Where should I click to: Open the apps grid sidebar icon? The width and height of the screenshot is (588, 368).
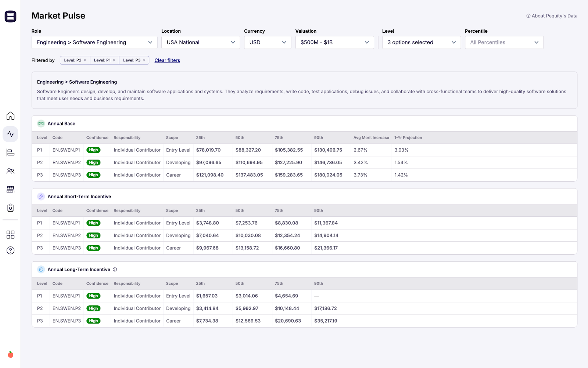10,235
